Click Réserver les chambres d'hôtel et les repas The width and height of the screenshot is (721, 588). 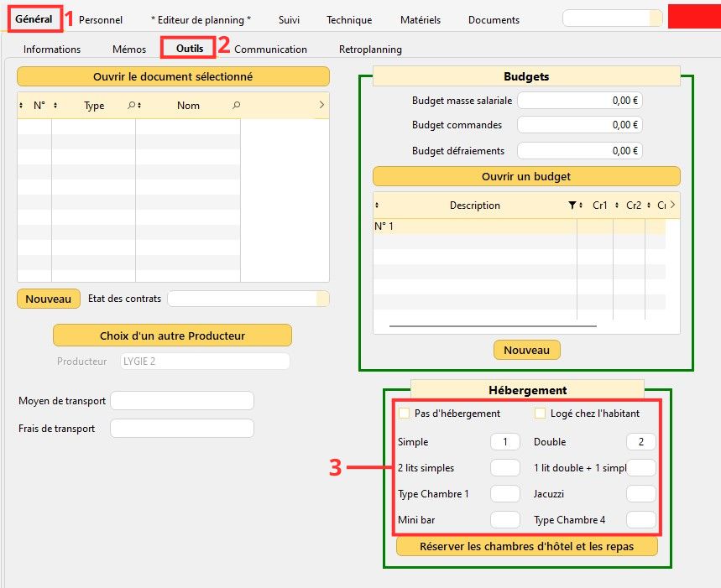coord(526,546)
